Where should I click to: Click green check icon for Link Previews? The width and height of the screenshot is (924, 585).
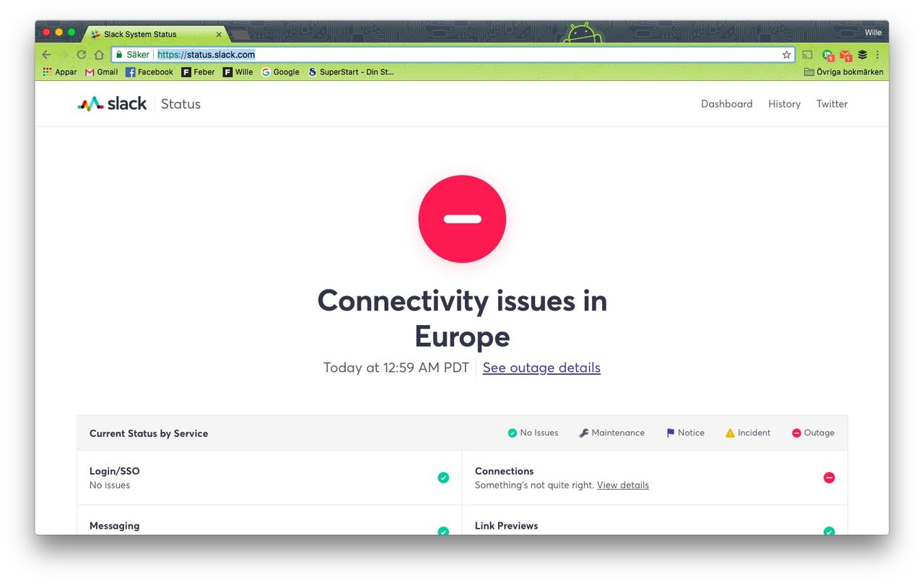pyautogui.click(x=829, y=532)
